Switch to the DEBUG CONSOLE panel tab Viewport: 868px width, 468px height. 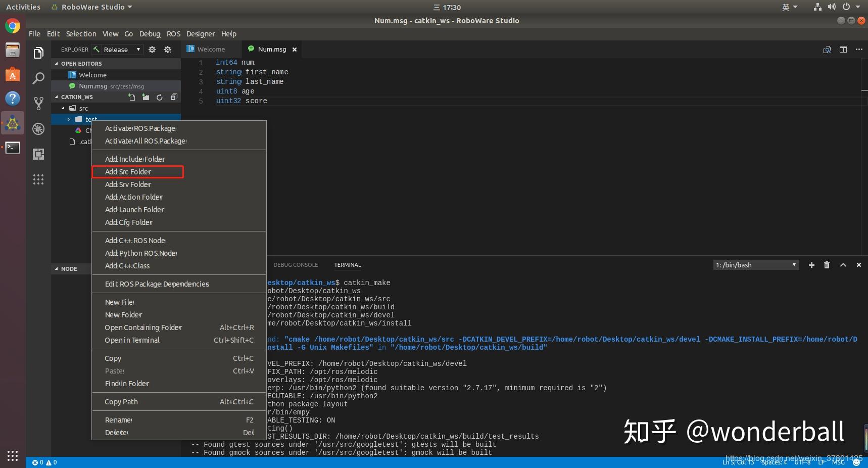coord(296,265)
